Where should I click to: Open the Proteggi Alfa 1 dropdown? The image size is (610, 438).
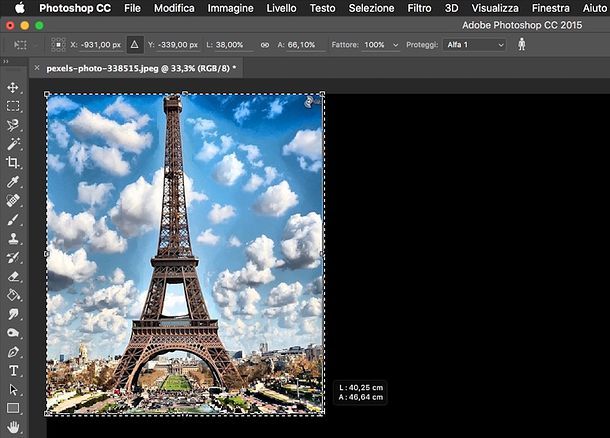tap(475, 45)
